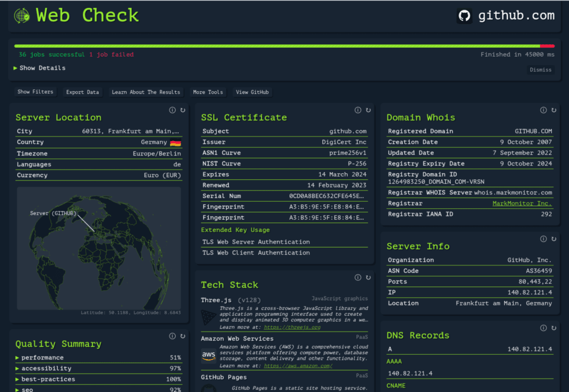Click the Latitude and Longitude caption
Viewport: 569px width, 392px height.
[131, 313]
